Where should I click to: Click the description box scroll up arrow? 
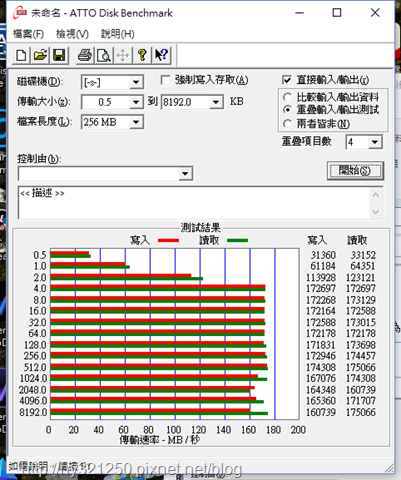point(376,195)
